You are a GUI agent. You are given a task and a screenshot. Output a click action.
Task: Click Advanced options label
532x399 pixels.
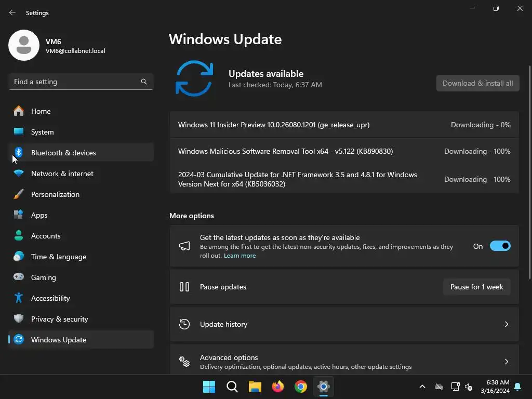(x=229, y=357)
